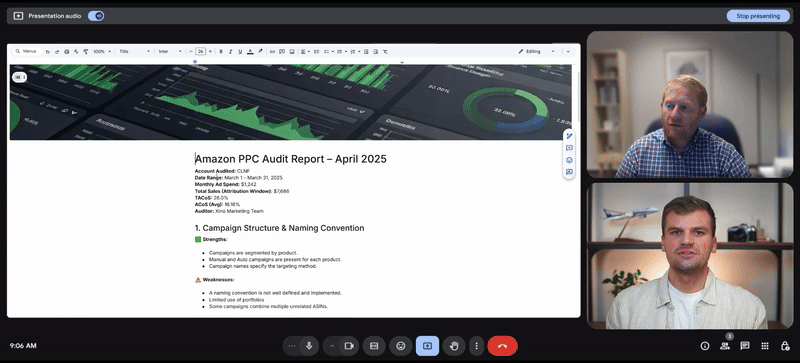
Task: Open more call options menu
Action: [x=477, y=346]
